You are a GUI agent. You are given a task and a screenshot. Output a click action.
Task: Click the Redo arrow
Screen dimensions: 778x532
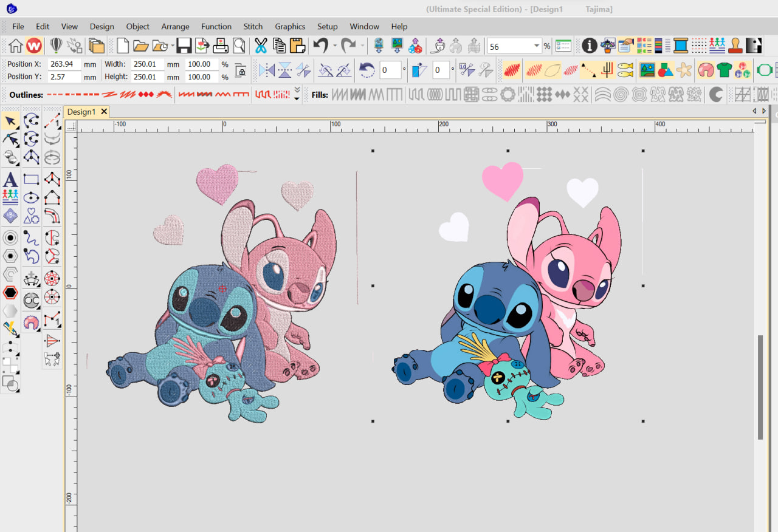(x=348, y=46)
